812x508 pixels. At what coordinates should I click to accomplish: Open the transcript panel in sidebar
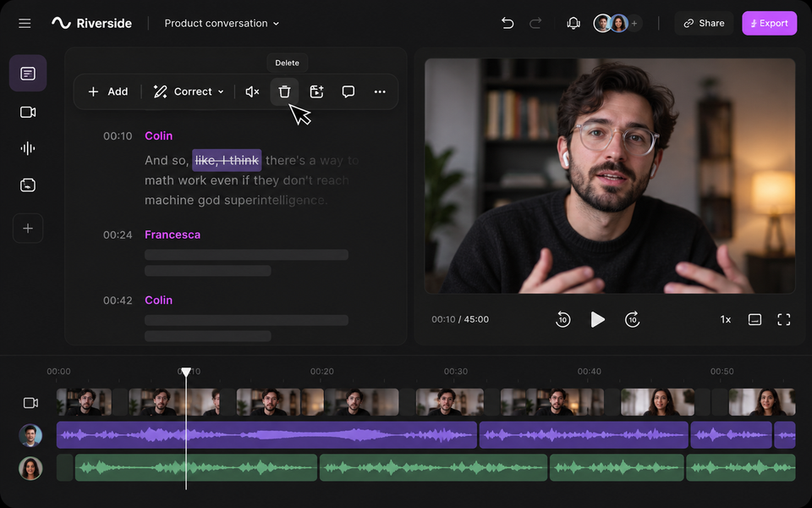coord(28,73)
